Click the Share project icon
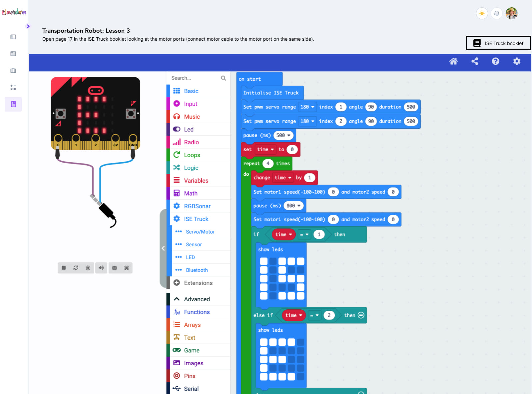The width and height of the screenshot is (532, 394). point(475,61)
